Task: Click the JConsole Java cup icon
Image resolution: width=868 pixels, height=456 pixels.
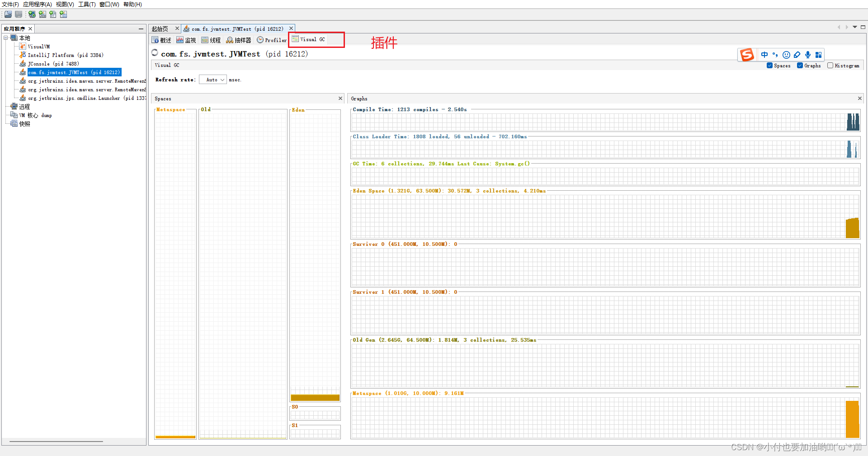Action: (23, 64)
